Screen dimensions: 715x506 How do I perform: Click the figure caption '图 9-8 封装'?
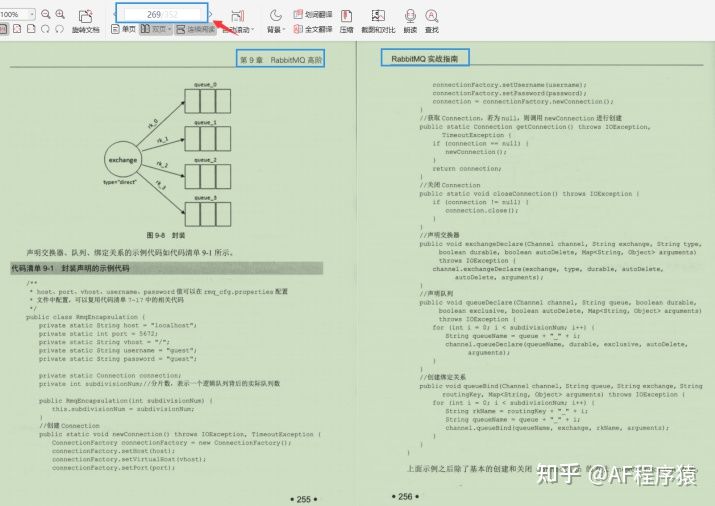166,235
